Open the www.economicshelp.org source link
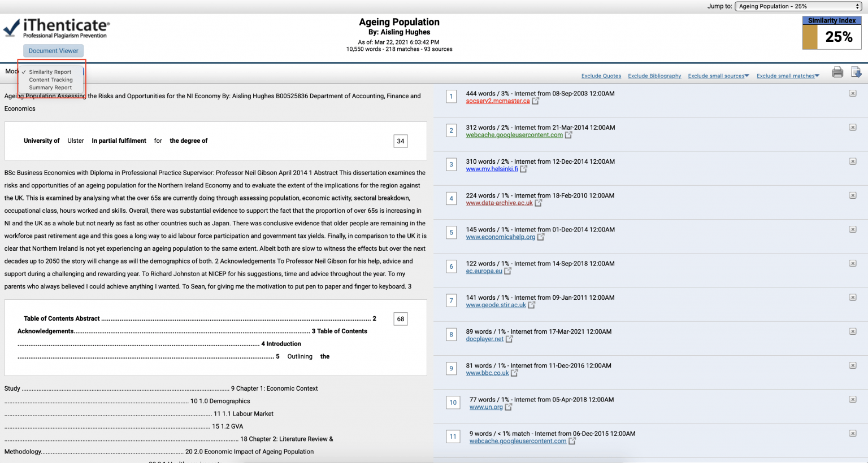The height and width of the screenshot is (463, 868). tap(500, 237)
